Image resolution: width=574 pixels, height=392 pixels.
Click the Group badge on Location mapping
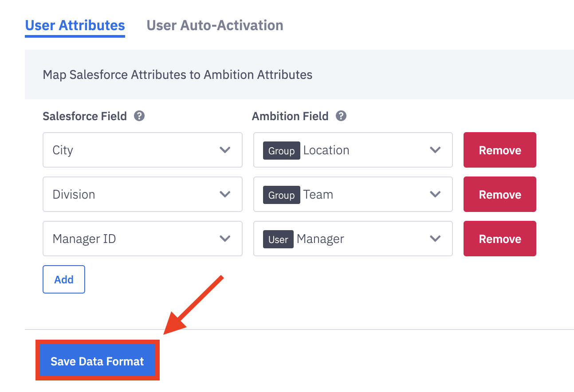click(281, 150)
